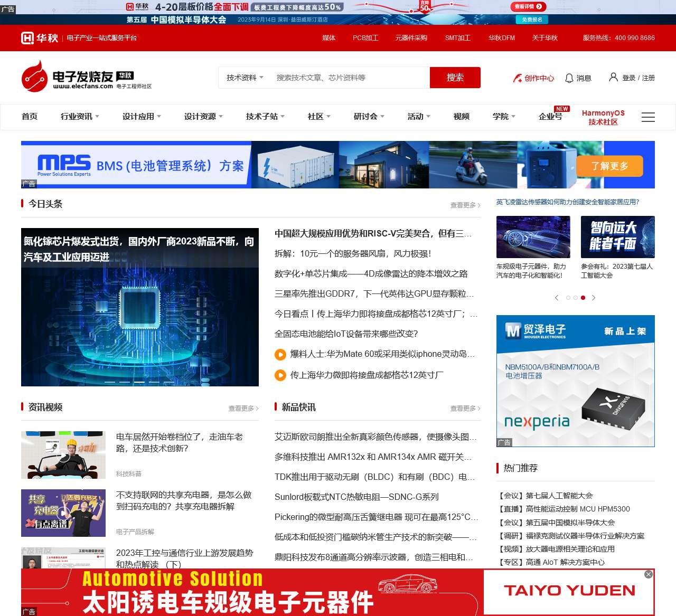
Task: Expand the 设计资源 menu
Action: [203, 117]
